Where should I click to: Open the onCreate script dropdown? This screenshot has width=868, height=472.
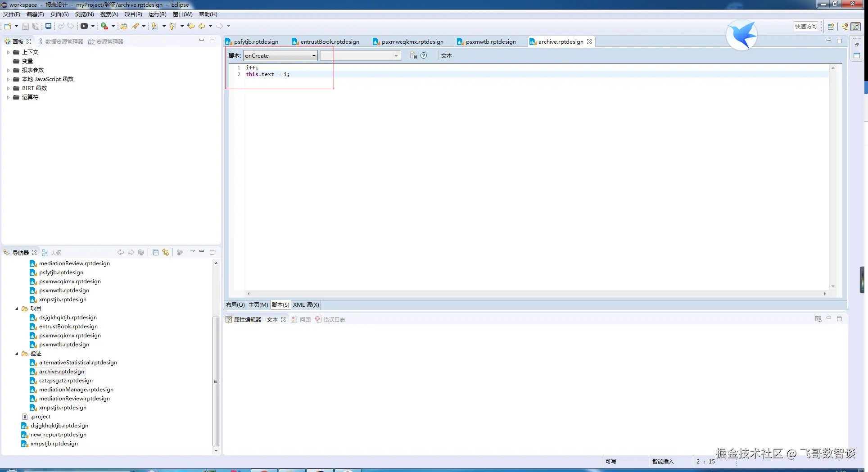[x=280, y=55]
